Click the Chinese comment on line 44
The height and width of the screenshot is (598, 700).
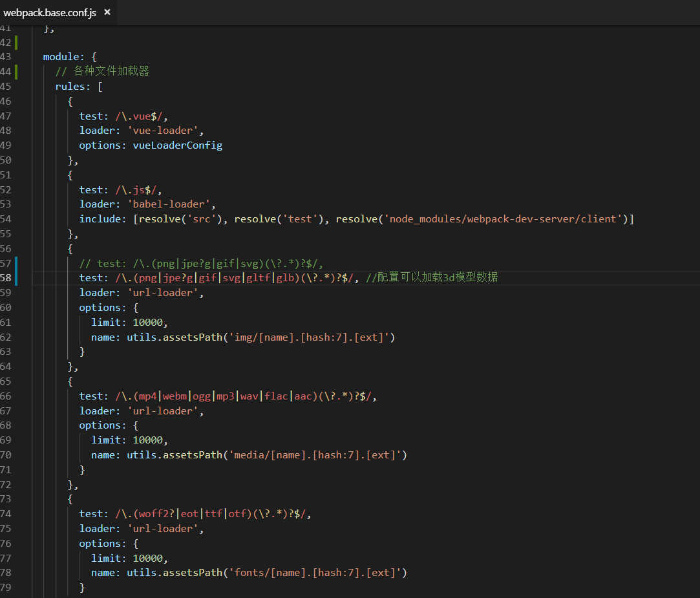[x=102, y=71]
